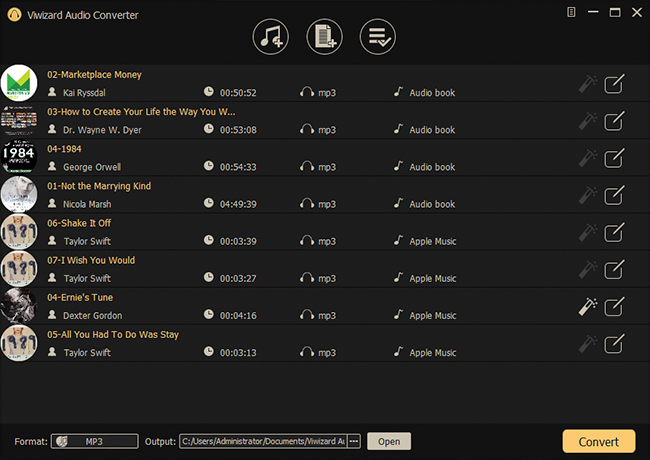Open the converted list icon
Screen dimensions: 650x460
click(x=377, y=37)
